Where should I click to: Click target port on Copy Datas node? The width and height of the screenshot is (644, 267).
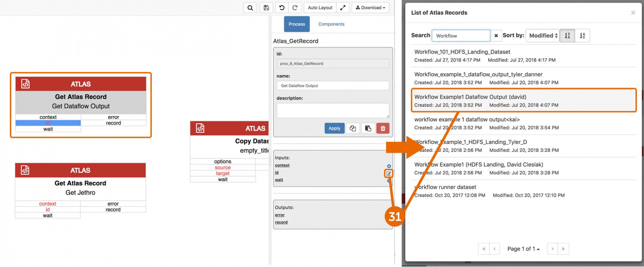[223, 173]
